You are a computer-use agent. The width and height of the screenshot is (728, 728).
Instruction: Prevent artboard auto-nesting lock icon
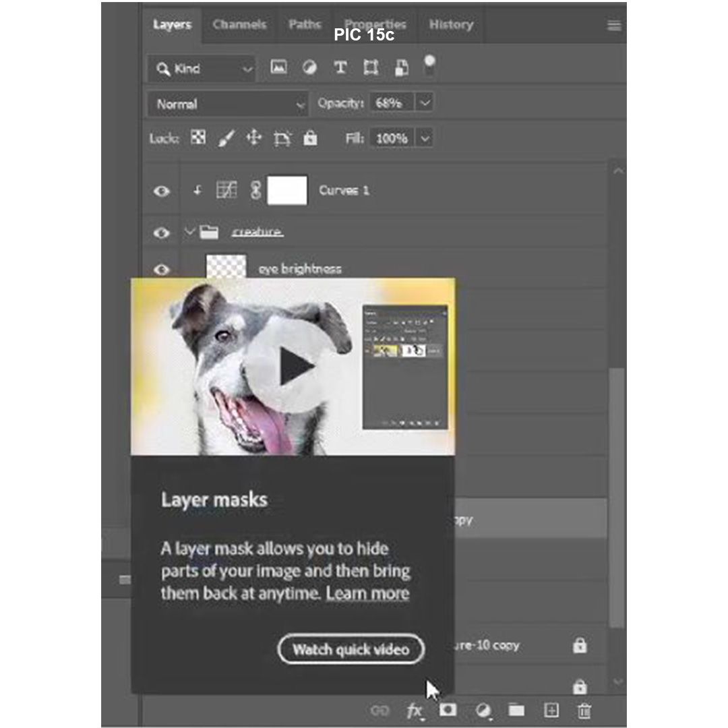point(282,138)
